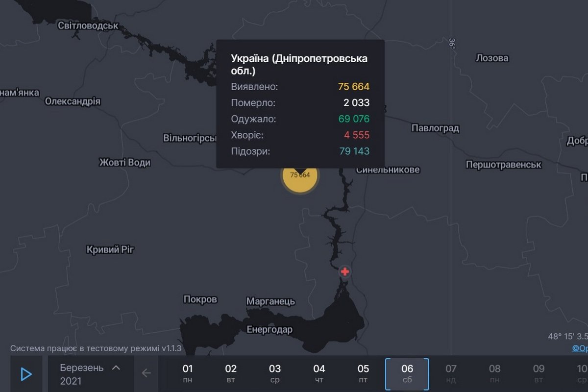
Task: Click the Виявлено value 75 664 in tooltip
Action: (353, 87)
